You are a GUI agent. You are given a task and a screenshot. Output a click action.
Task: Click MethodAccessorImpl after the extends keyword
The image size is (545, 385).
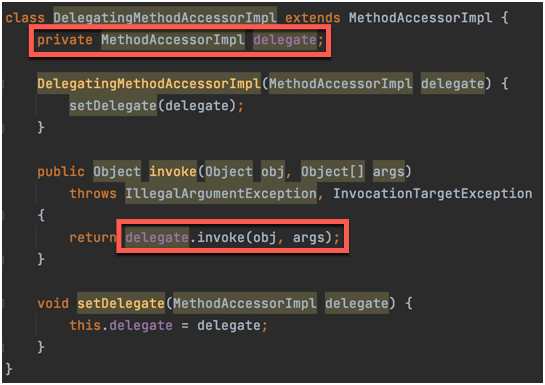[421, 17]
